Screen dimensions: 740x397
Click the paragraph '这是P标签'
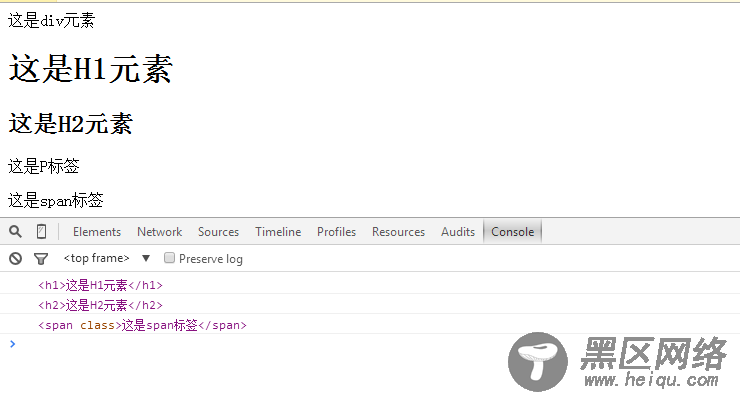coord(44,166)
